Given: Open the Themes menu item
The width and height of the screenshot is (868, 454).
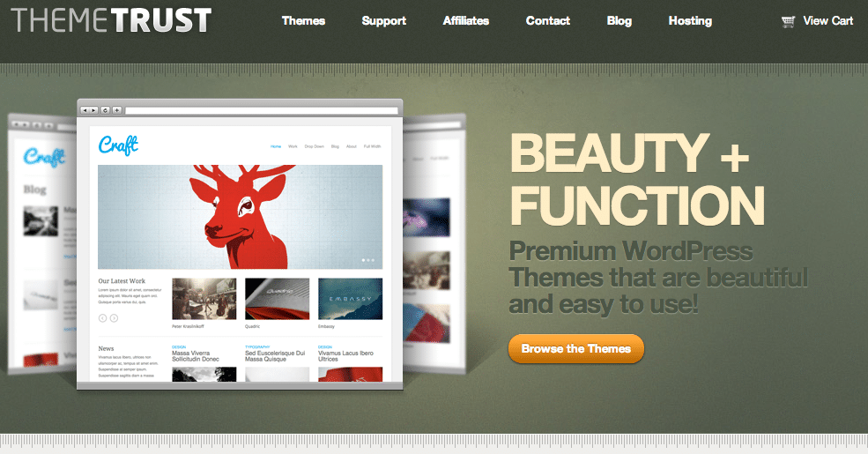Looking at the screenshot, I should pyautogui.click(x=303, y=21).
